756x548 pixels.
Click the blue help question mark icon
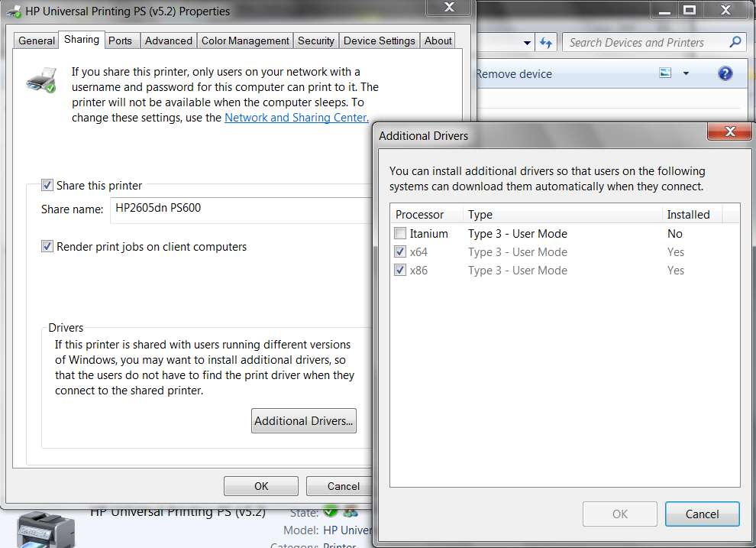pyautogui.click(x=725, y=73)
